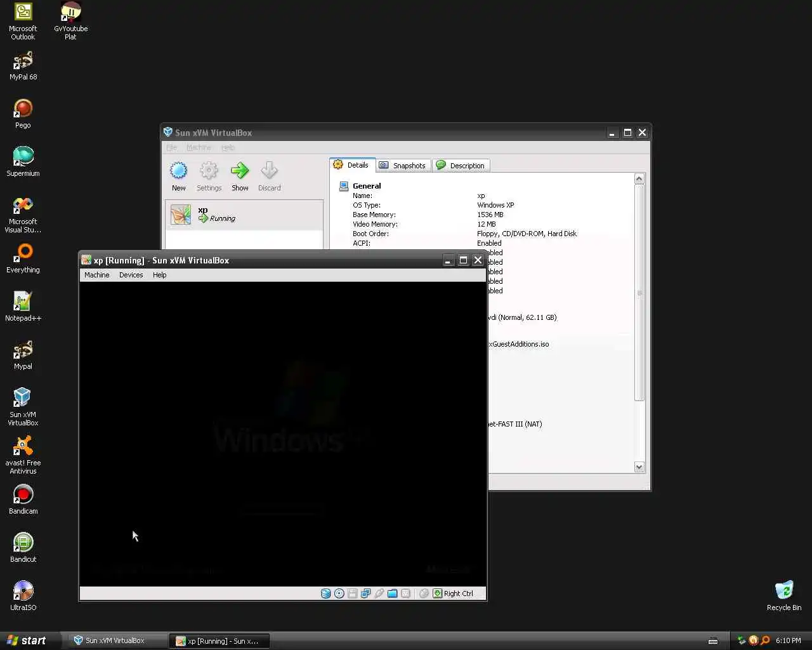This screenshot has width=812, height=650.
Task: Click the mouse integration status icon
Action: click(424, 594)
